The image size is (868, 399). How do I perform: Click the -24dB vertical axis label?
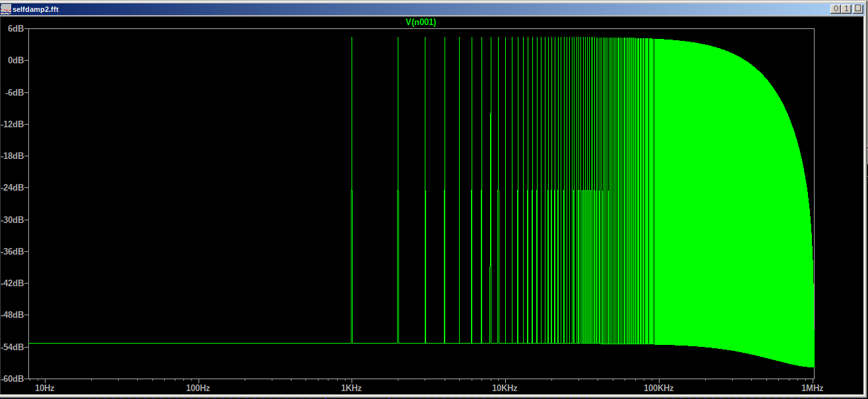tap(13, 187)
